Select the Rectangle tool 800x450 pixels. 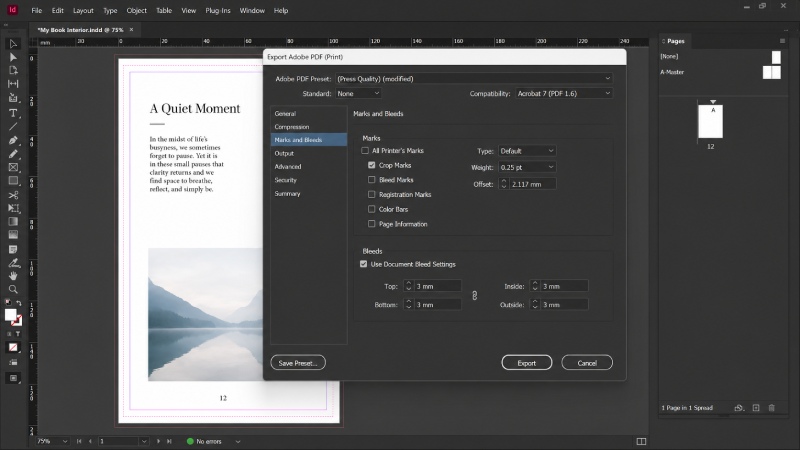click(13, 181)
